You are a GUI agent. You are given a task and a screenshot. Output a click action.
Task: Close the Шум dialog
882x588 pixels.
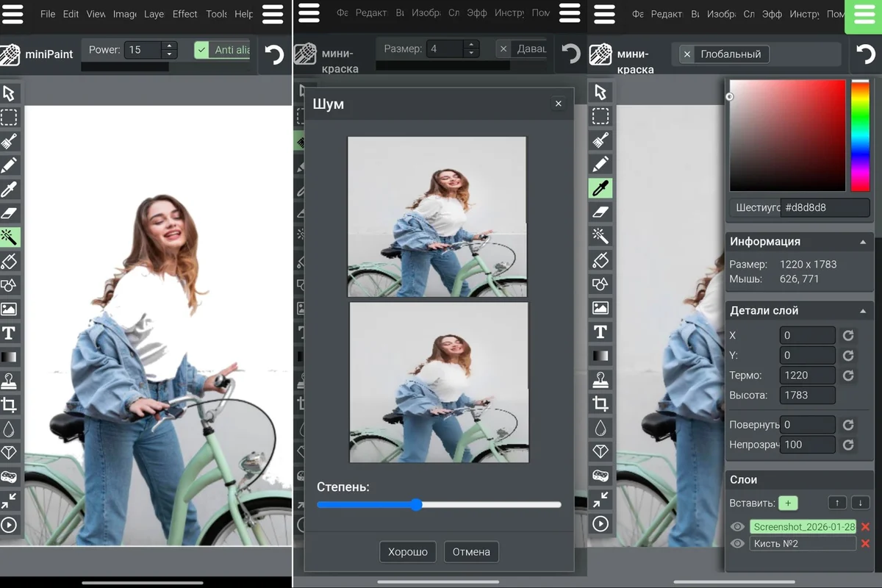[559, 104]
